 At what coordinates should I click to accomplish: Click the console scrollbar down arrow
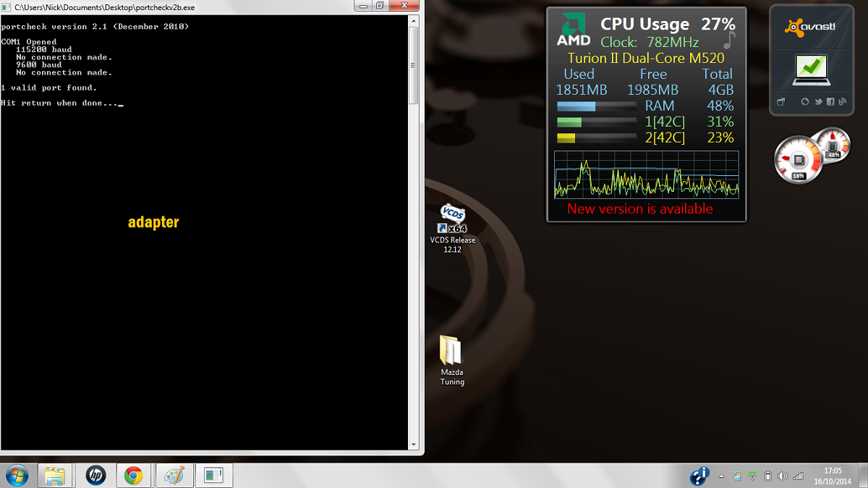[x=414, y=445]
